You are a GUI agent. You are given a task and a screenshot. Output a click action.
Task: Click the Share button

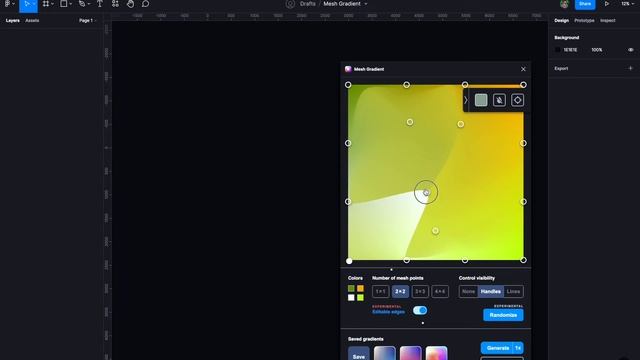(585, 4)
